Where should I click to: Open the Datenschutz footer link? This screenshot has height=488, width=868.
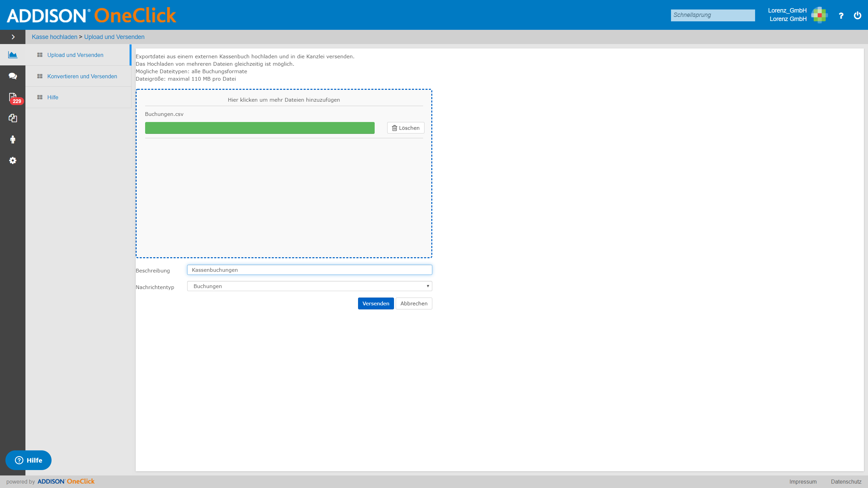(846, 482)
